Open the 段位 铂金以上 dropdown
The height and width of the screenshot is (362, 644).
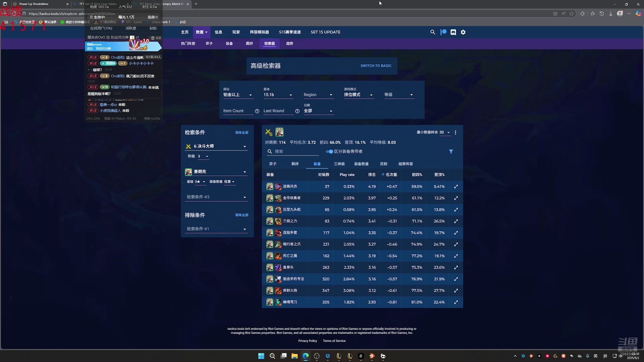[x=238, y=95]
